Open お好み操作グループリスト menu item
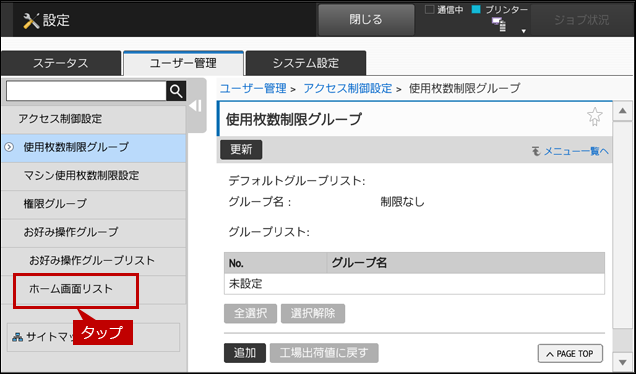Viewport: 636px width, 374px height. click(94, 260)
